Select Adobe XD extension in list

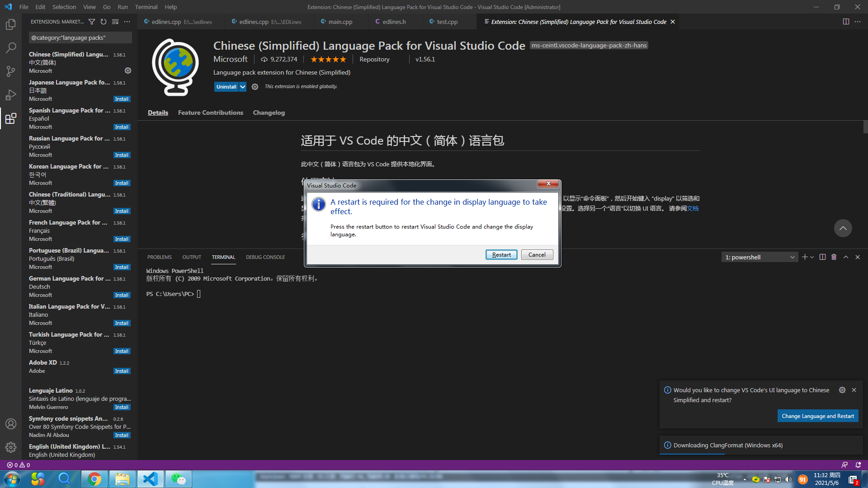coord(80,366)
